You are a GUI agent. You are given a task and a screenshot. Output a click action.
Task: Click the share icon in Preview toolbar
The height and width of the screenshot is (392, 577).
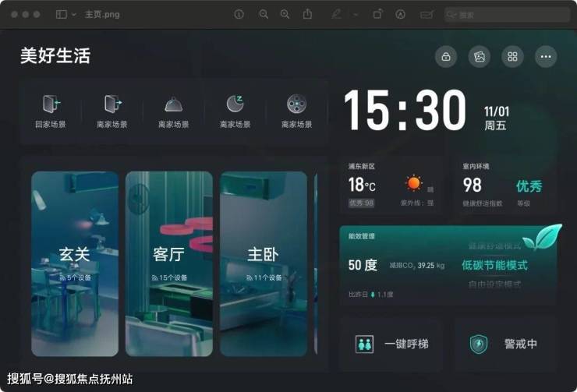pyautogui.click(x=308, y=14)
